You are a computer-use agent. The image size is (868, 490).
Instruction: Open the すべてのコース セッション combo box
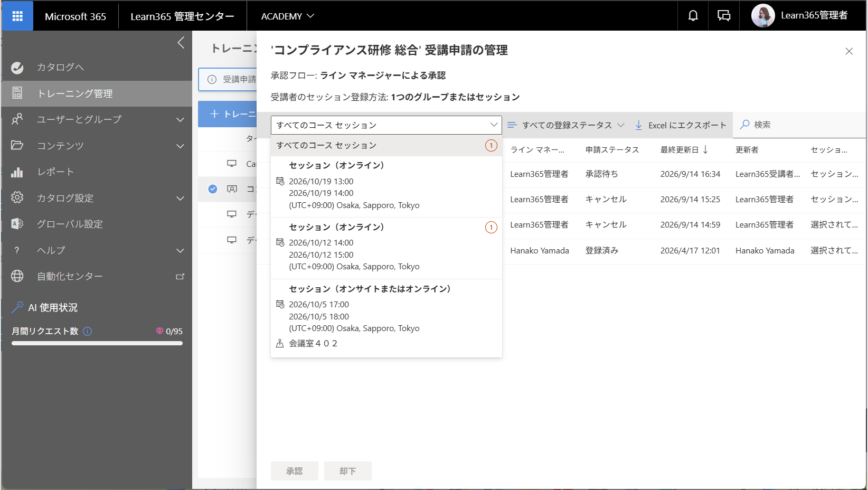(386, 125)
